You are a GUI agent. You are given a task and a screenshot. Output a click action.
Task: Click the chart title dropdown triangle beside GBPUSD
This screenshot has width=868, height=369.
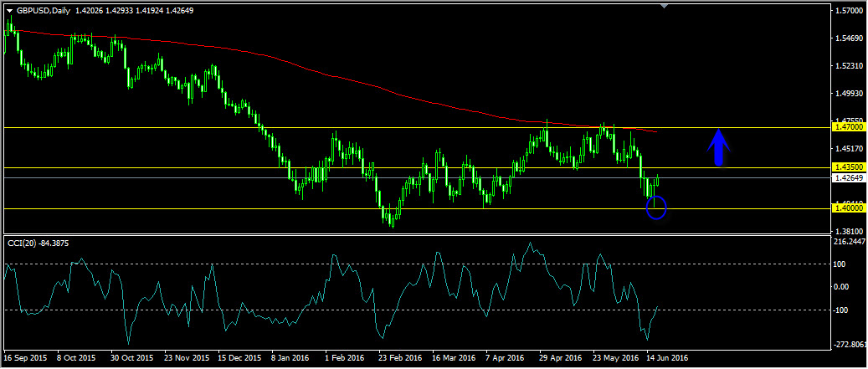coord(9,10)
